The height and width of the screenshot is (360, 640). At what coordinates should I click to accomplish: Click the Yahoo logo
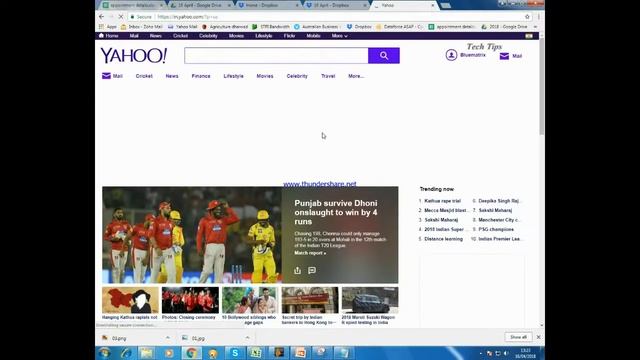(x=133, y=56)
